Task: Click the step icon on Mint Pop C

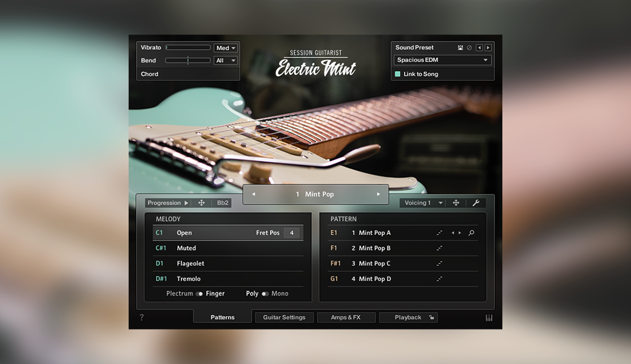Action: 439,263
